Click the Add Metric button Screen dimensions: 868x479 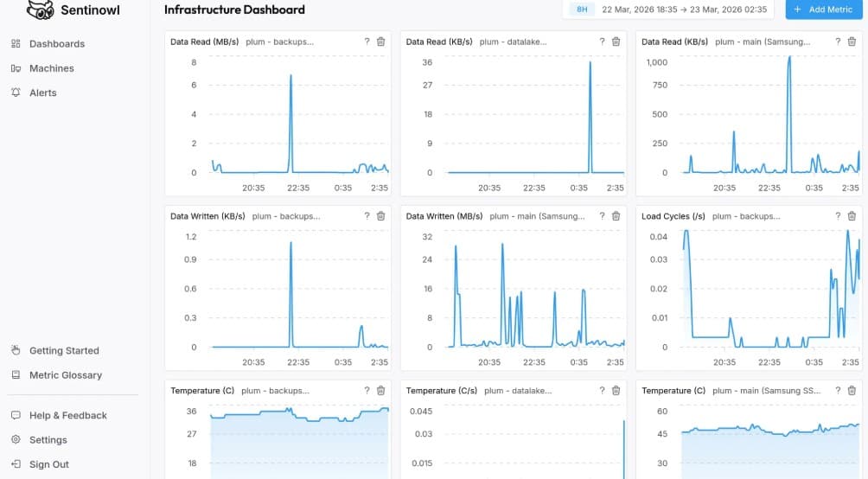coord(824,10)
